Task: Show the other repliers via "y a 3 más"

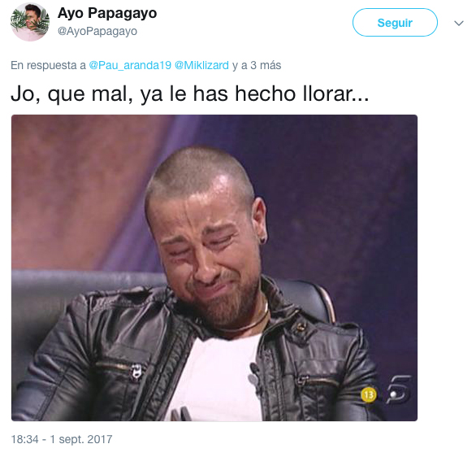Action: 257,65
